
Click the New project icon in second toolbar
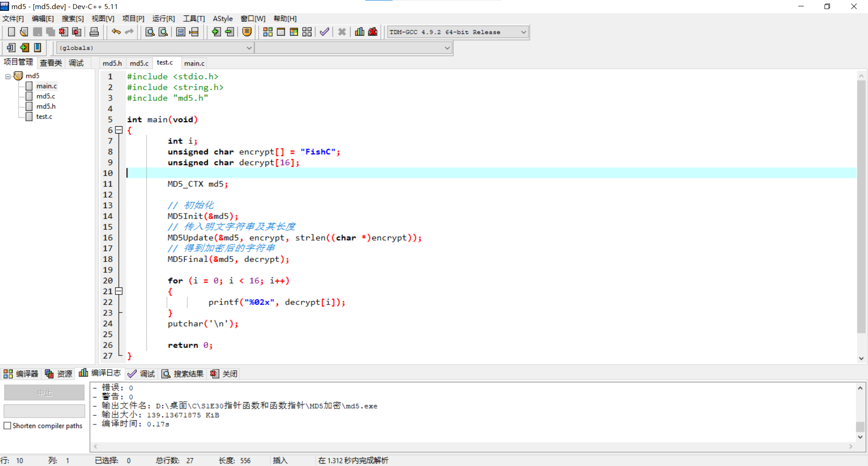(x=11, y=48)
